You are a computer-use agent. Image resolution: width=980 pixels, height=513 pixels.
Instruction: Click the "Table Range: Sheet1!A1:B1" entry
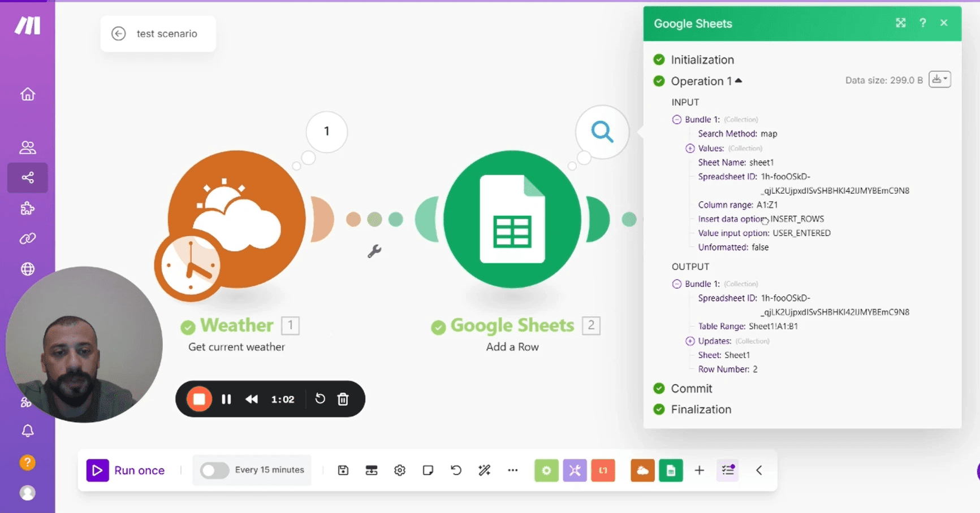pyautogui.click(x=748, y=326)
